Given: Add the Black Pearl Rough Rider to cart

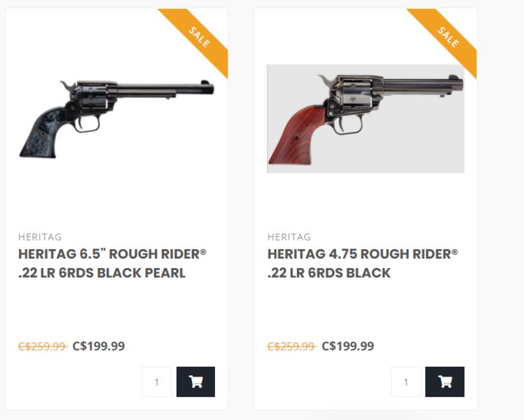Looking at the screenshot, I should coord(195,381).
